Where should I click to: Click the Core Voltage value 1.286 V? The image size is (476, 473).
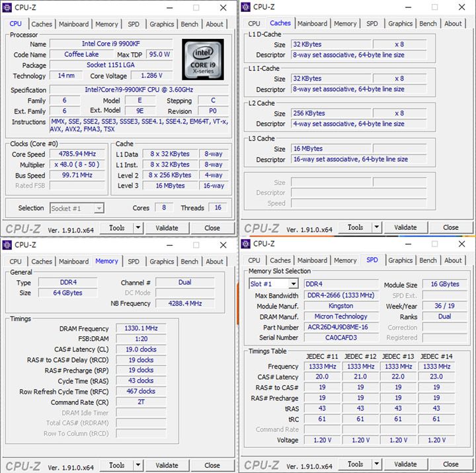[152, 75]
